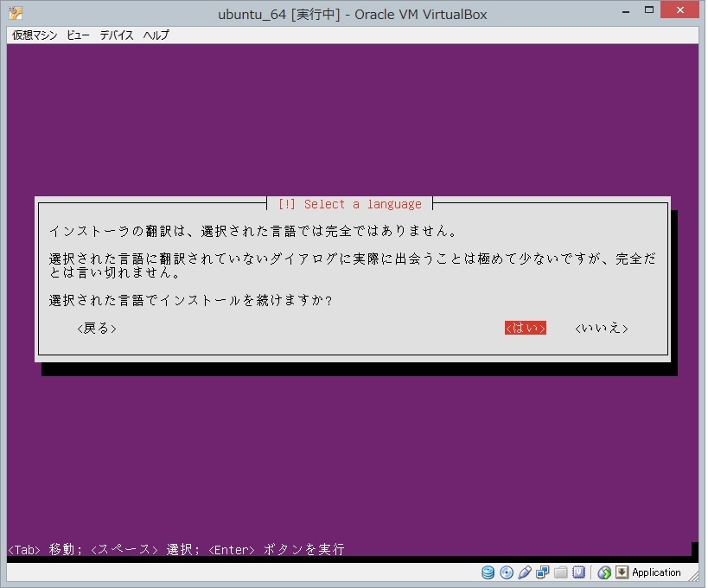Choose the <戻る> back button
708x588 pixels.
tap(97, 328)
